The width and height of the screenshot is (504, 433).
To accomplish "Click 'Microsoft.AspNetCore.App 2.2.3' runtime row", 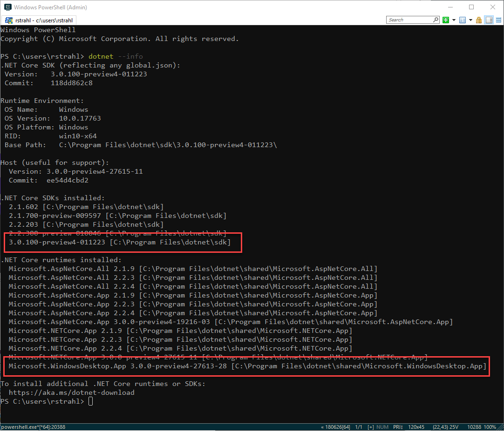I will [x=193, y=304].
